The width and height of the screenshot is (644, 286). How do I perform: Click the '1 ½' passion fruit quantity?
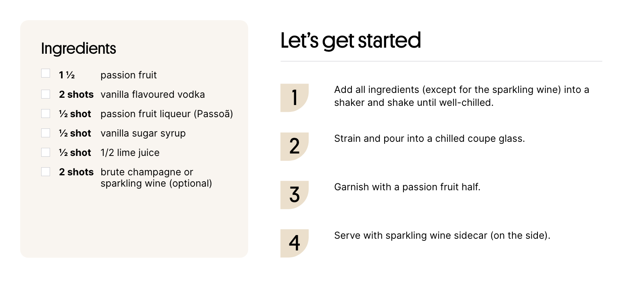click(67, 75)
